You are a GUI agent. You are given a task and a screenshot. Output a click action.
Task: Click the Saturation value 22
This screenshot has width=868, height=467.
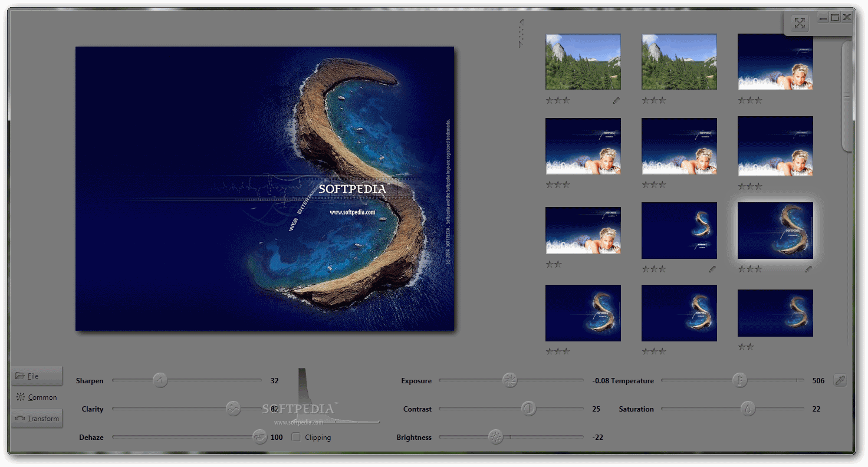click(816, 409)
